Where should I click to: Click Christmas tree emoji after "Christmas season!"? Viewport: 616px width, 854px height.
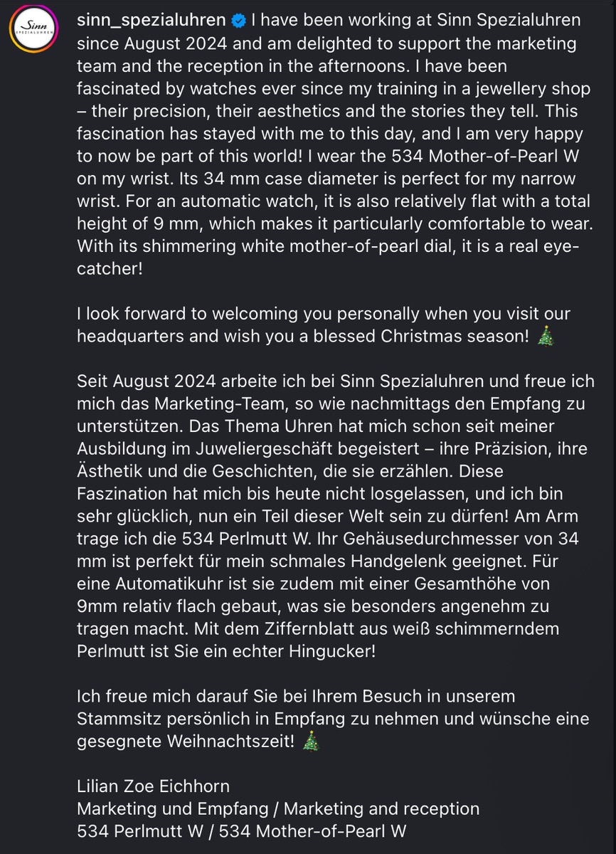546,337
